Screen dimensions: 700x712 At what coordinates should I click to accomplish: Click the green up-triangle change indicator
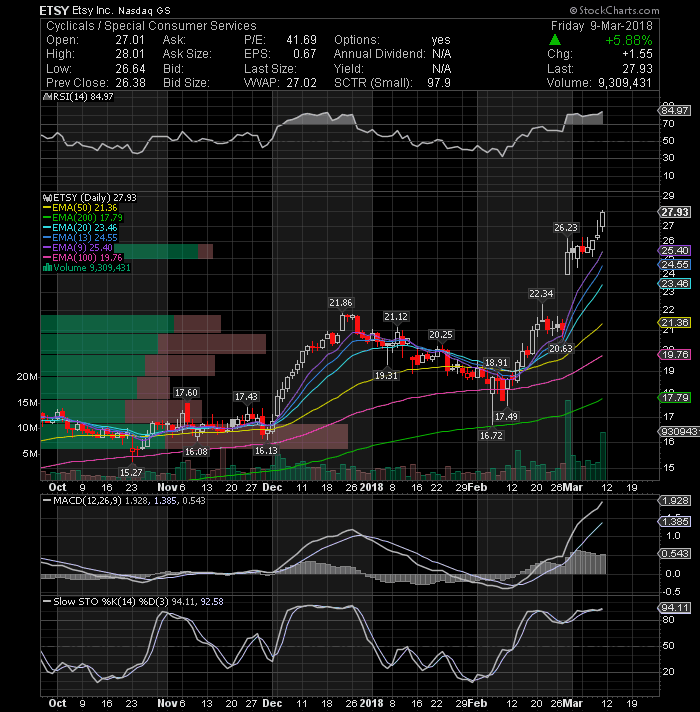(555, 40)
